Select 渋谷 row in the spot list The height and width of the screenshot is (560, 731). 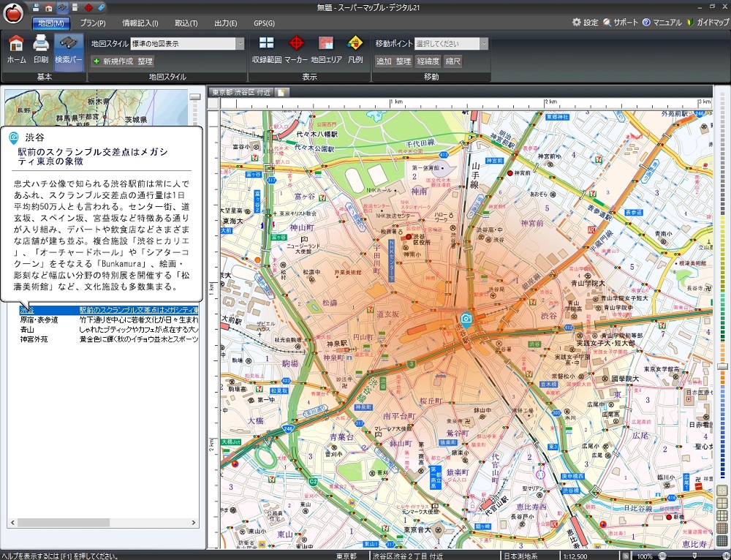coord(109,310)
